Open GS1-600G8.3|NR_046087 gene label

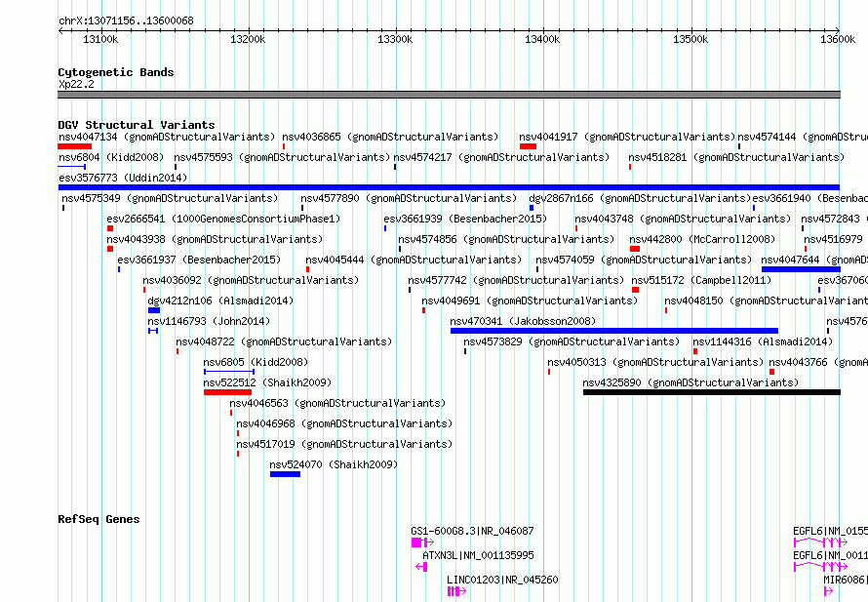(x=472, y=531)
